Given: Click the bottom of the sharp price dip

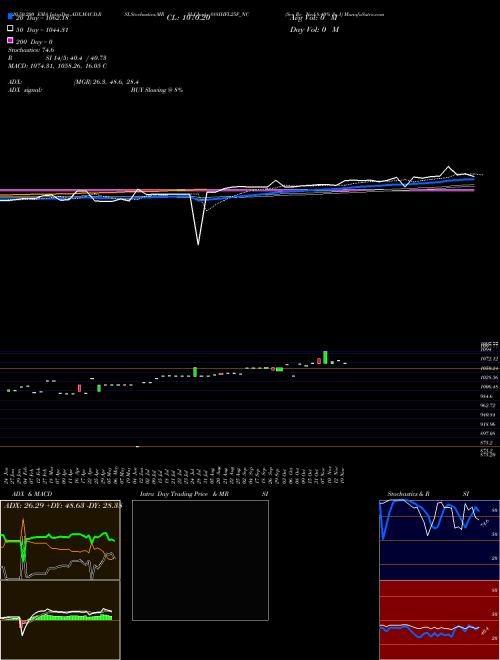Looking at the screenshot, I should 198,244.
